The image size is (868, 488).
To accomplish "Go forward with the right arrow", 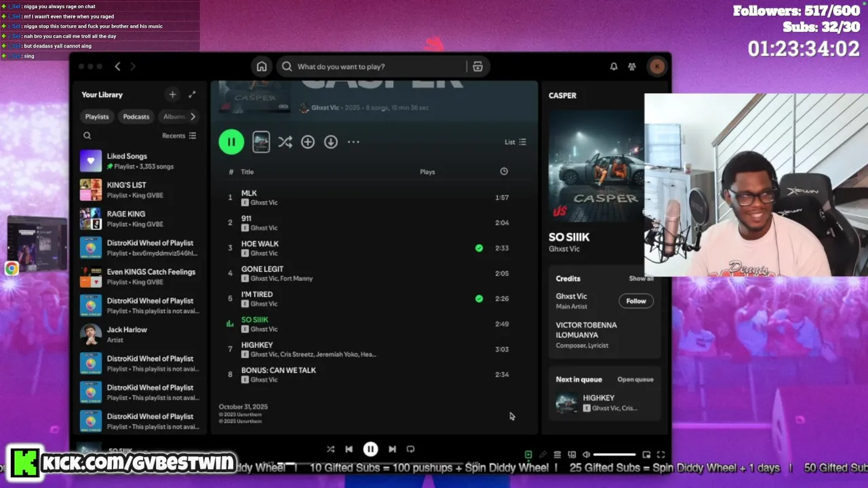I will [x=133, y=66].
